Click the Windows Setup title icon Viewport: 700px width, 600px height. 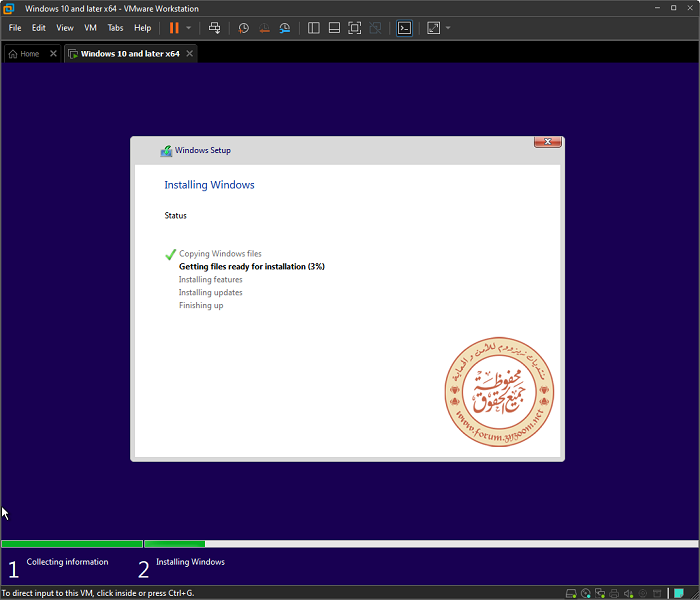166,150
